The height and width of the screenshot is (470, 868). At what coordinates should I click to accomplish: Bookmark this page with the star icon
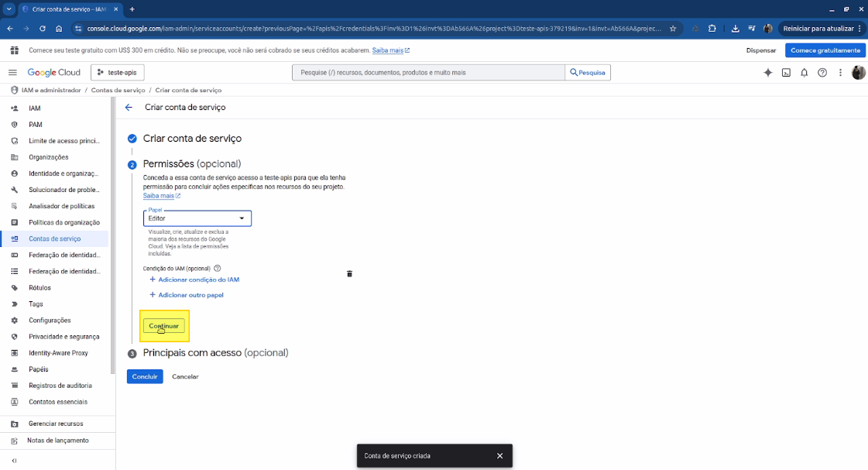tap(673, 28)
